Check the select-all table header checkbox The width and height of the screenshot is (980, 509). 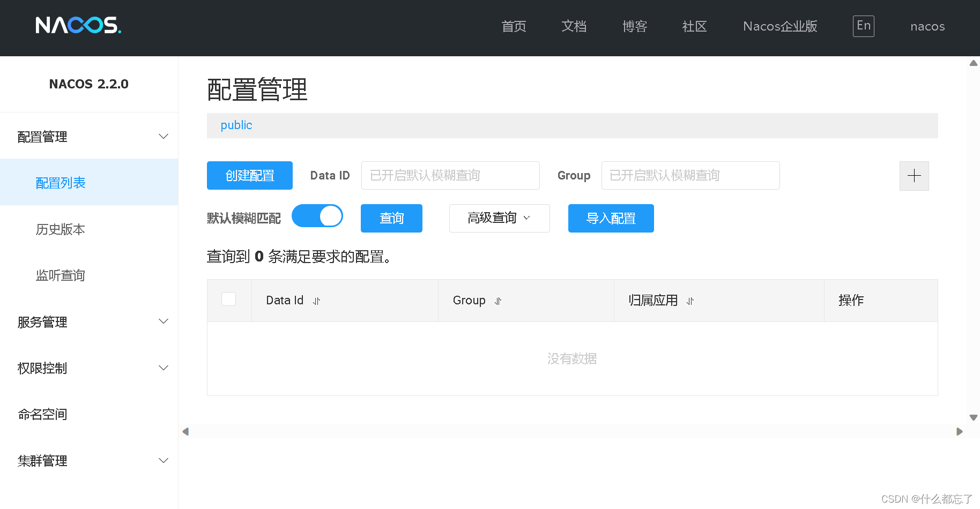229,299
